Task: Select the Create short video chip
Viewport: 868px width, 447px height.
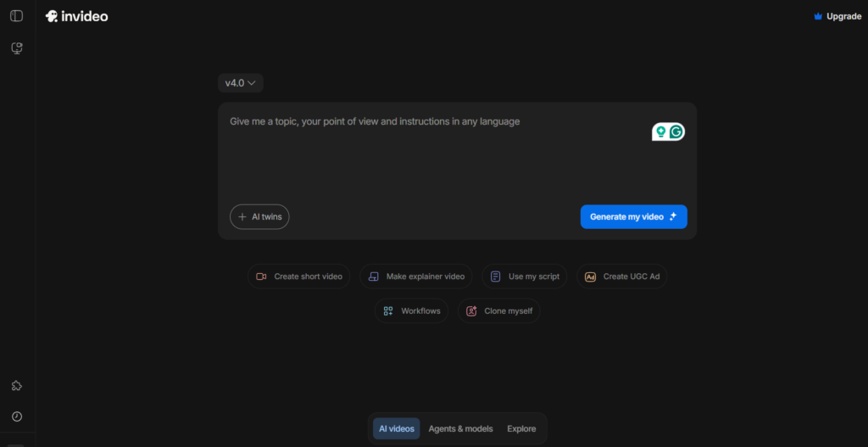Action: [298, 277]
